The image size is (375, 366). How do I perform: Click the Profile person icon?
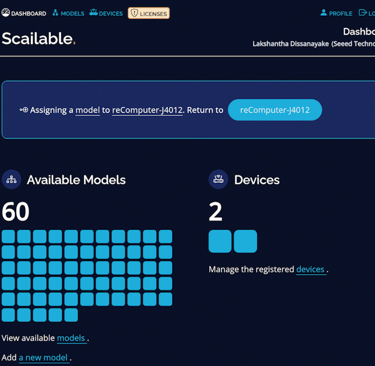pos(323,13)
